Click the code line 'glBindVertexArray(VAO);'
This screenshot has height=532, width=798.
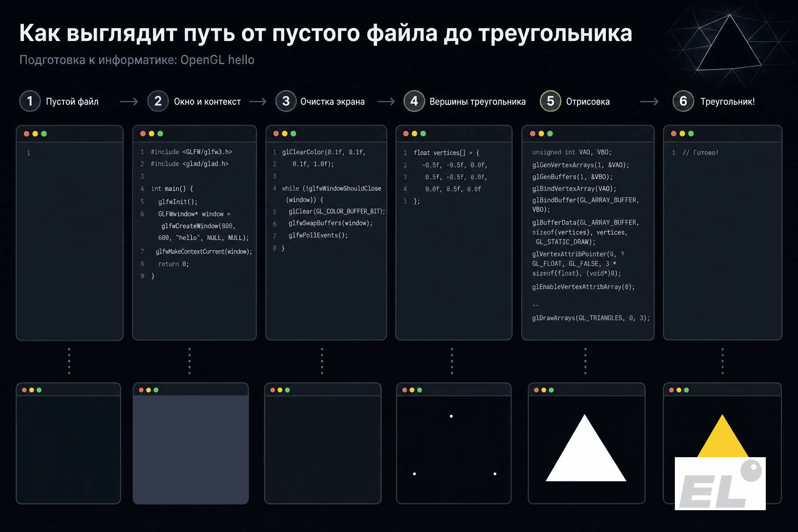click(574, 189)
